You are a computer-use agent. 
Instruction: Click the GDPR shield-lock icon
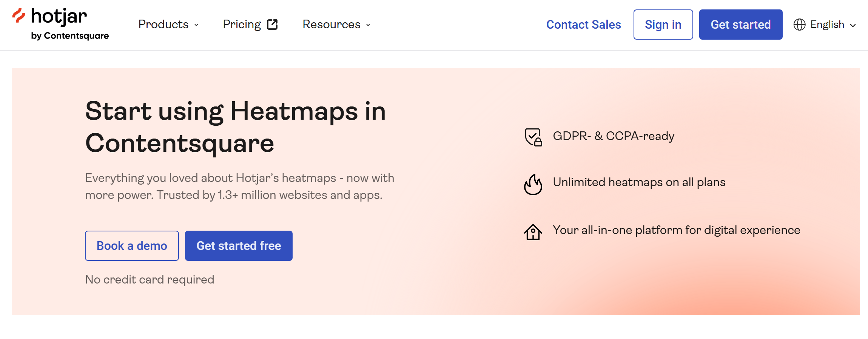533,137
